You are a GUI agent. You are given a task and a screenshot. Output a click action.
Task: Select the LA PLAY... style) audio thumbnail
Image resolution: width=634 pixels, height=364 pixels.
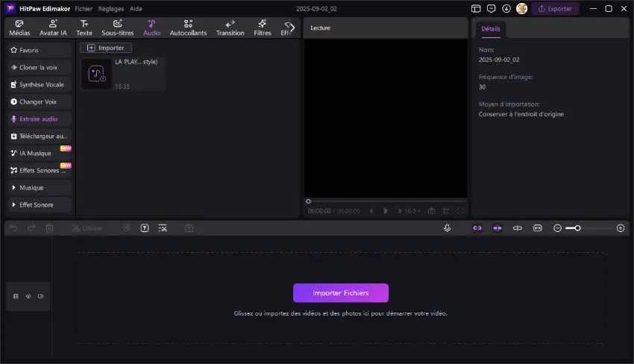96,74
